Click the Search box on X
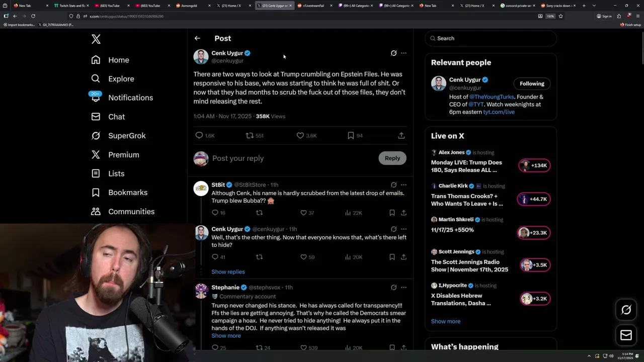The image size is (644, 362). [x=491, y=38]
